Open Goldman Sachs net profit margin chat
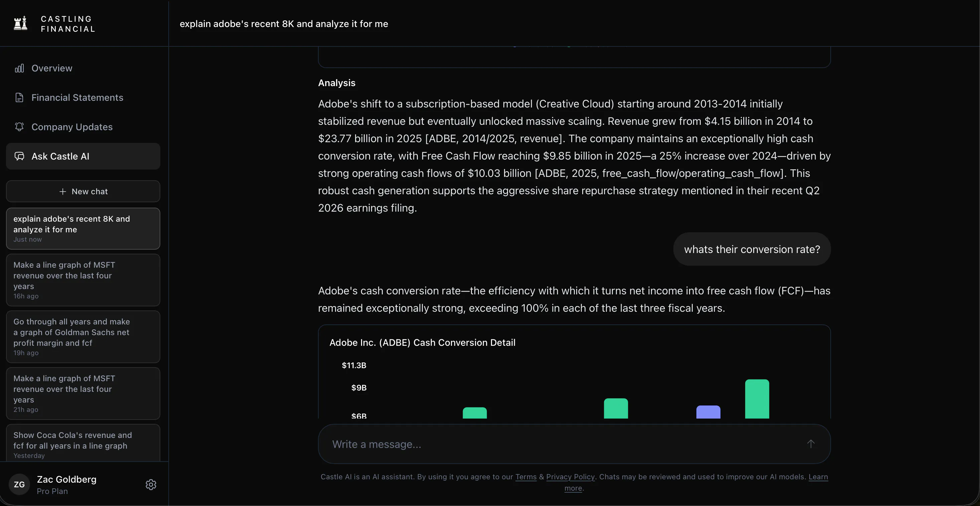The width and height of the screenshot is (980, 506). (83, 337)
